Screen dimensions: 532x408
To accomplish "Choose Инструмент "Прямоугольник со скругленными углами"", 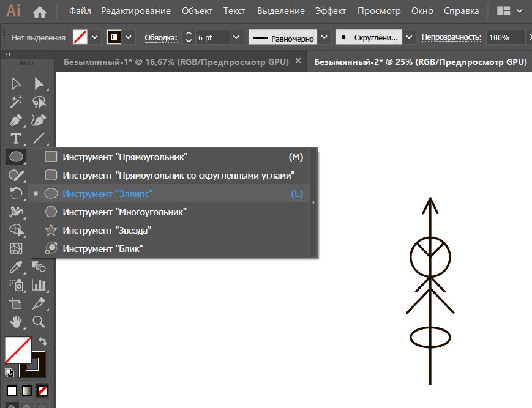I will [169, 175].
